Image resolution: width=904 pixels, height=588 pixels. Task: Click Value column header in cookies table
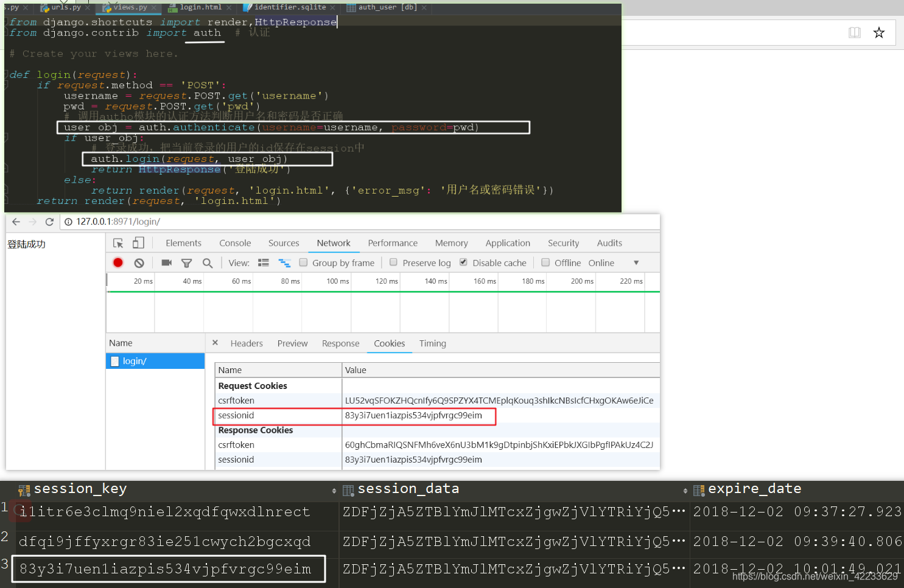pyautogui.click(x=500, y=370)
